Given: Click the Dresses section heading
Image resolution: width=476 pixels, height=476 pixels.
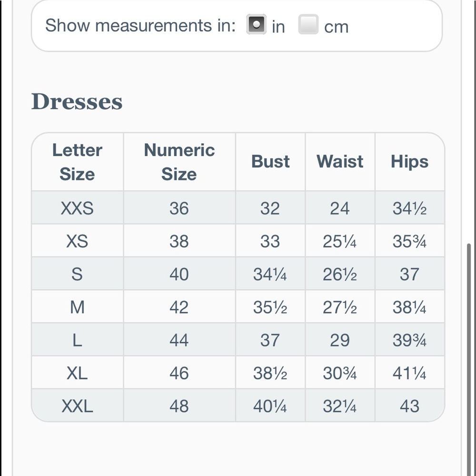Looking at the screenshot, I should [77, 101].
